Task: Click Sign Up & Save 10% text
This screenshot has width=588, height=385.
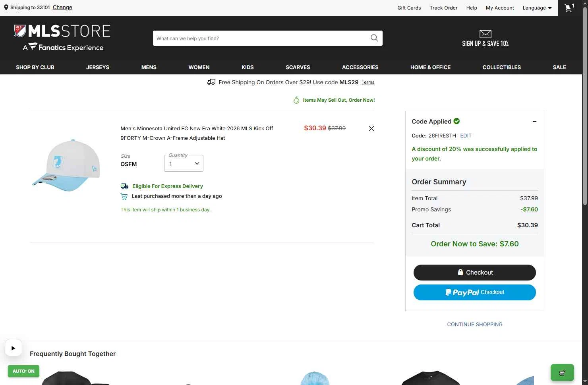Action: pyautogui.click(x=485, y=44)
